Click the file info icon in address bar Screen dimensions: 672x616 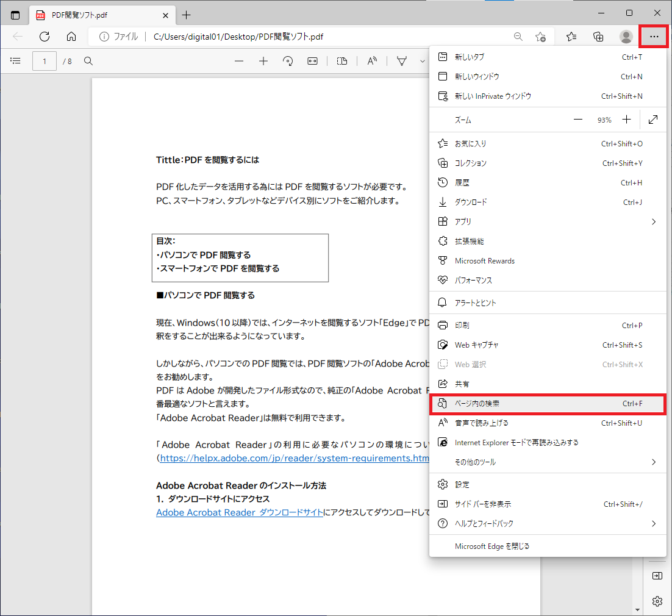pos(104,37)
